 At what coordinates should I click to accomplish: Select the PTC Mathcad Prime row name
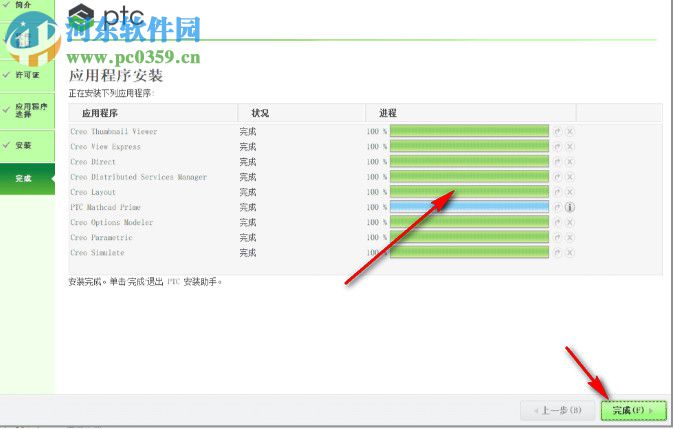pyautogui.click(x=105, y=207)
